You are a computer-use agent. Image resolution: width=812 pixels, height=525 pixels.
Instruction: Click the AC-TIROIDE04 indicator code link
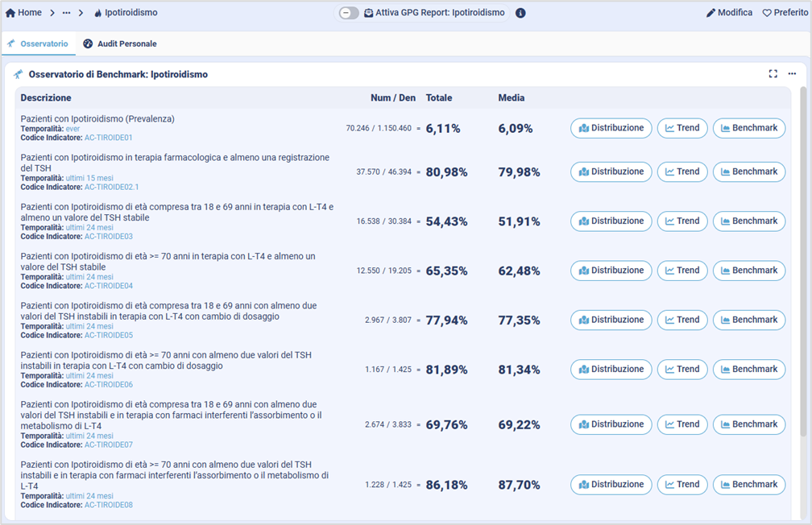pos(108,286)
